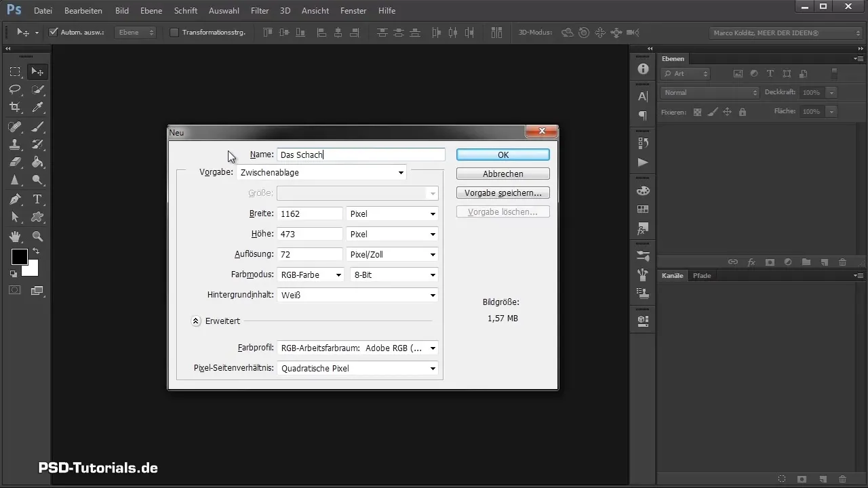This screenshot has height=488, width=868.
Task: Select the Custom Shape tool
Action: (38, 218)
